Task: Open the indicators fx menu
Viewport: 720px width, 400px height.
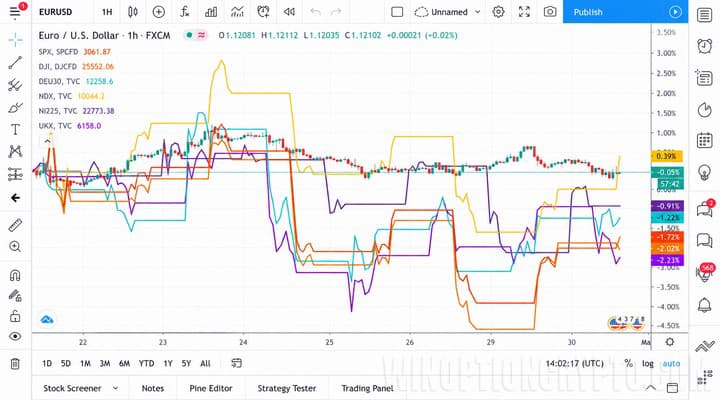Action: coord(185,12)
